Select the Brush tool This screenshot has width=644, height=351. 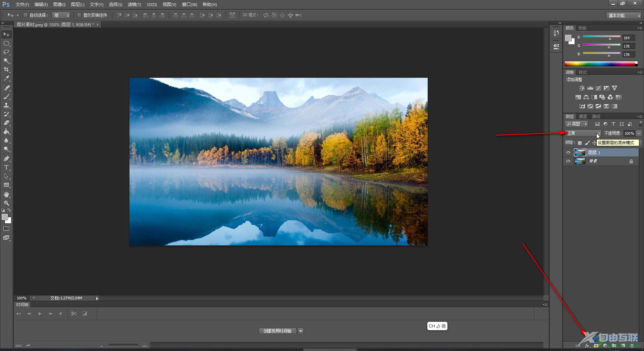click(x=6, y=97)
